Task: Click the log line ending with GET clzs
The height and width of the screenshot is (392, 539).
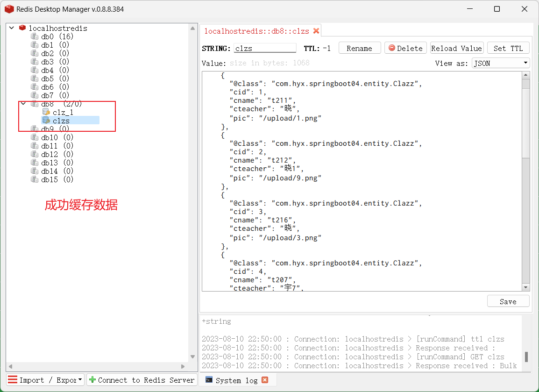Action: tap(353, 357)
